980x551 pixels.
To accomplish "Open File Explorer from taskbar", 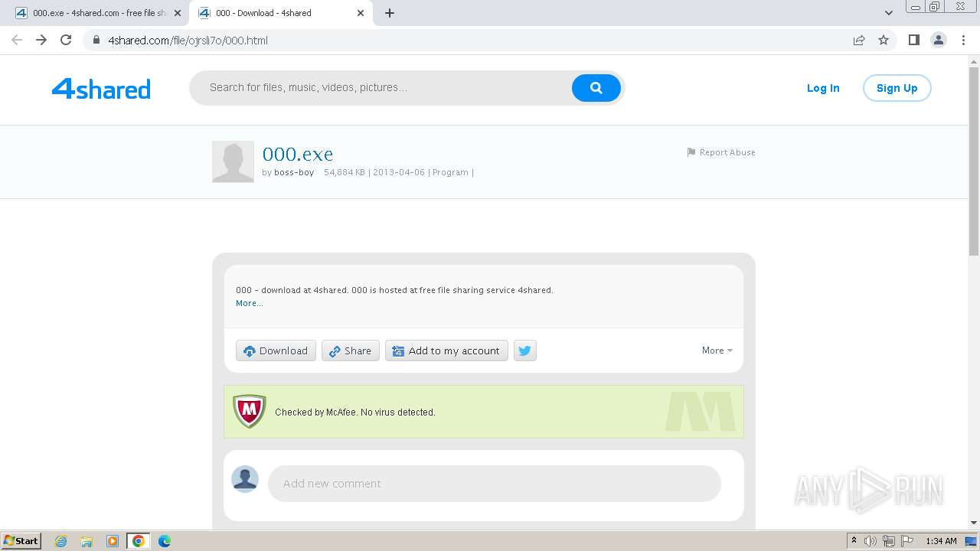I will pos(87,541).
